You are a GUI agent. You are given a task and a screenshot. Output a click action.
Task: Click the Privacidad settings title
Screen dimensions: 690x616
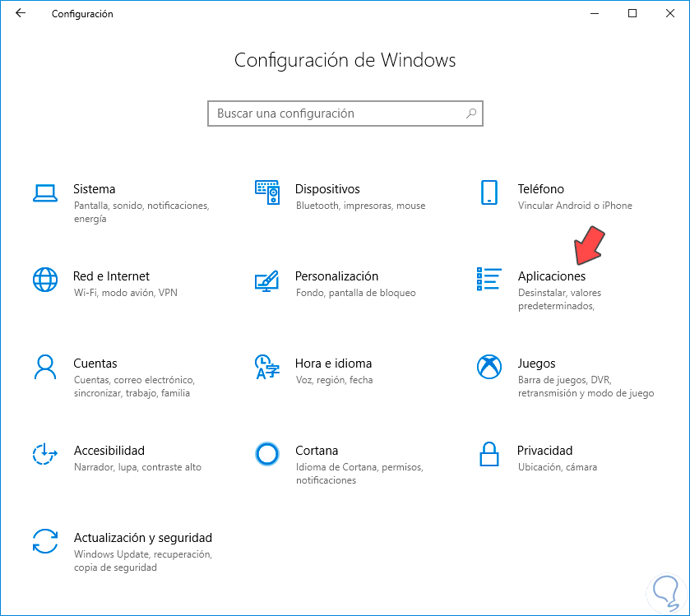click(x=544, y=451)
